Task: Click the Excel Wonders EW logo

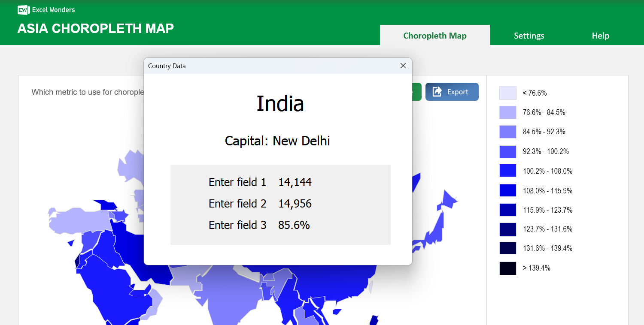Action: [23, 9]
